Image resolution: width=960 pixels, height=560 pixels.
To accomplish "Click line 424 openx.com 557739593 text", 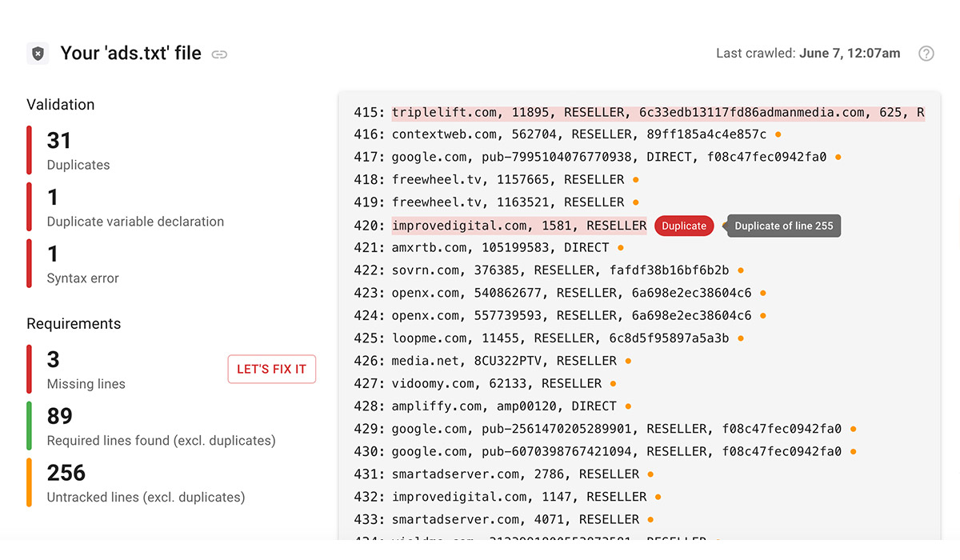I will point(571,316).
